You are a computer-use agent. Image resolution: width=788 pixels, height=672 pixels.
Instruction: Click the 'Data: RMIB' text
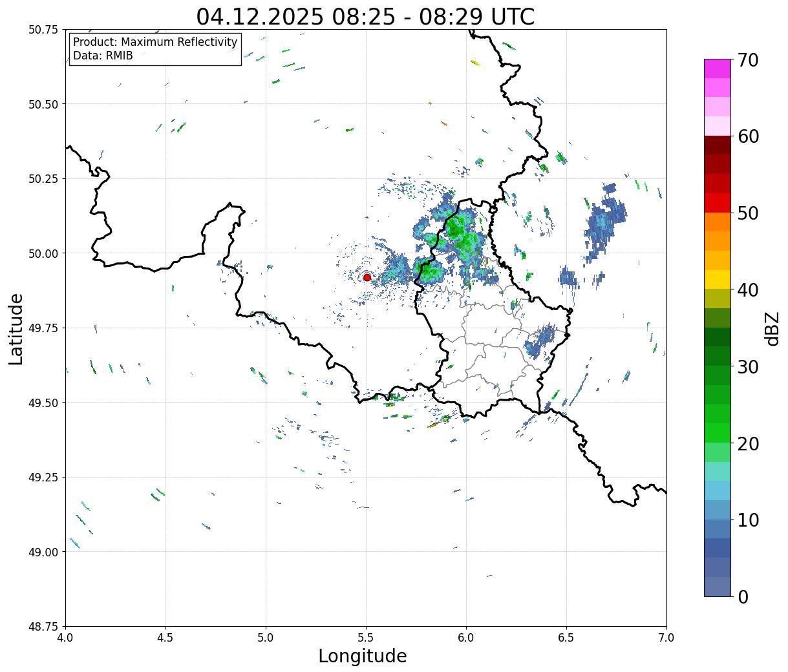point(103,56)
